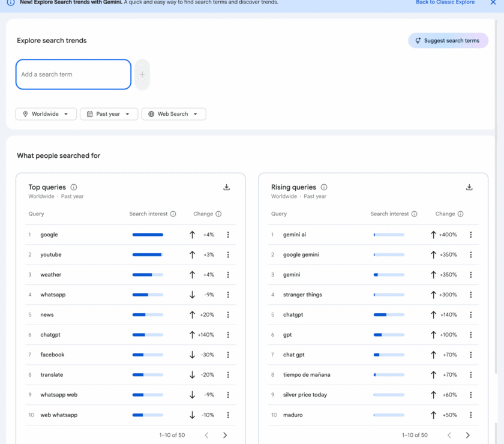Expand the Past year time range
The image size is (504, 444).
[x=109, y=114]
